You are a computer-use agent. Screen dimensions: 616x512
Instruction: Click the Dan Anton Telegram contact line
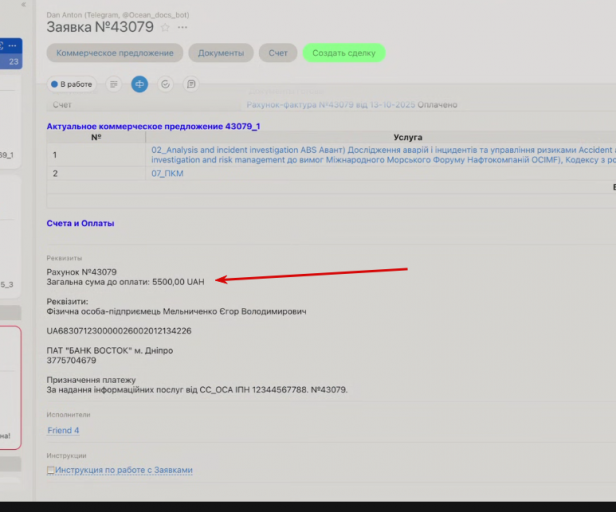[118, 15]
